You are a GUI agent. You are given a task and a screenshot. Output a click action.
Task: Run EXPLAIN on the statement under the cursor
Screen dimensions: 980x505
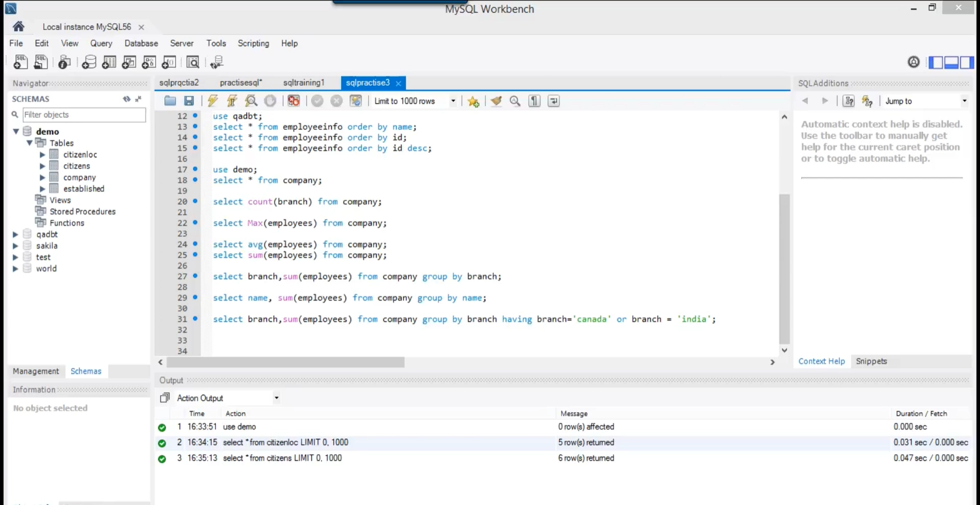pos(251,101)
